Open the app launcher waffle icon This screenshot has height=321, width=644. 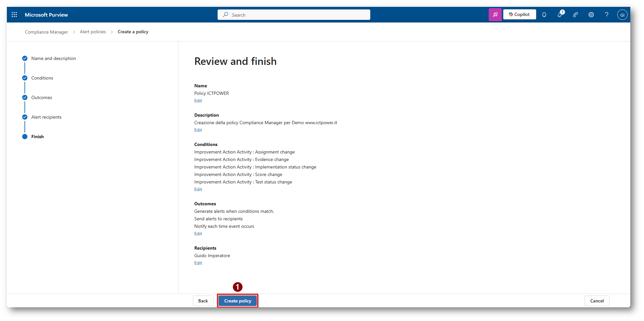14,15
